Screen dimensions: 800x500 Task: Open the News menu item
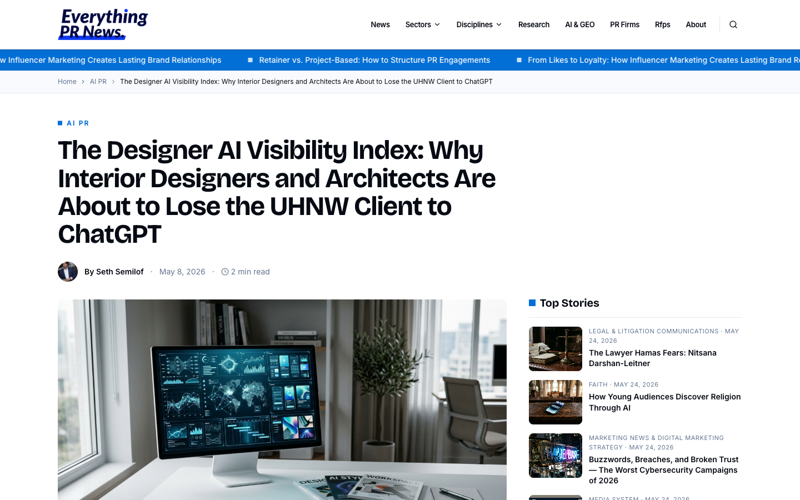[380, 24]
